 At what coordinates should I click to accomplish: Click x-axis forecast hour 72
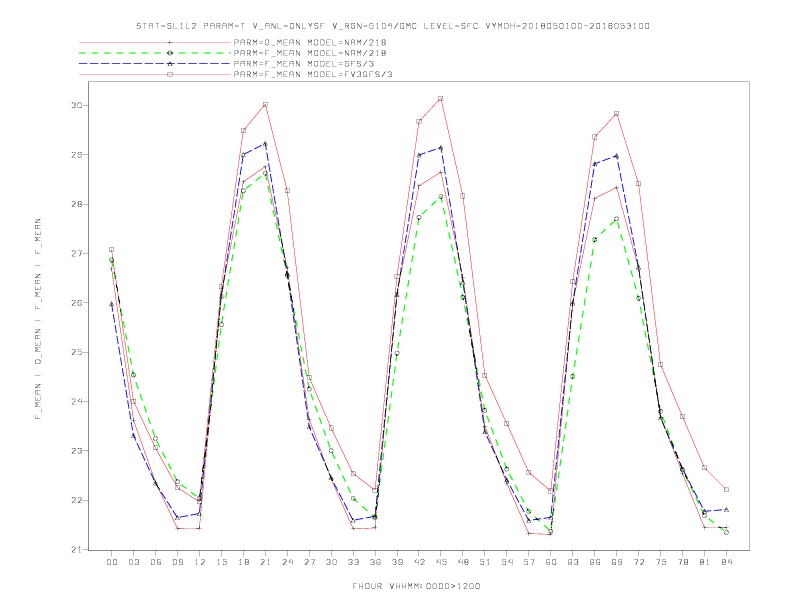point(638,562)
